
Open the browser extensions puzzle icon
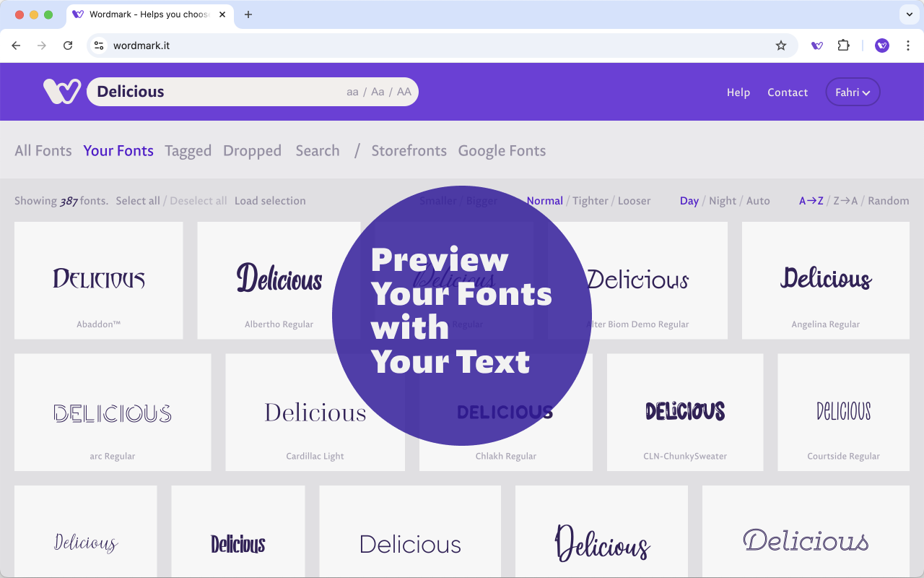[x=843, y=45]
